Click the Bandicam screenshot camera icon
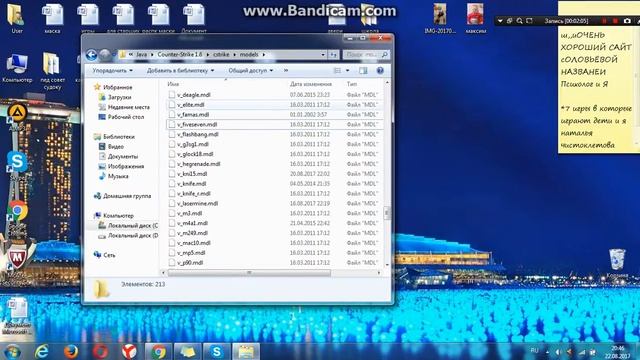Screen dimensions: 640x360 pyautogui.click(x=627, y=21)
